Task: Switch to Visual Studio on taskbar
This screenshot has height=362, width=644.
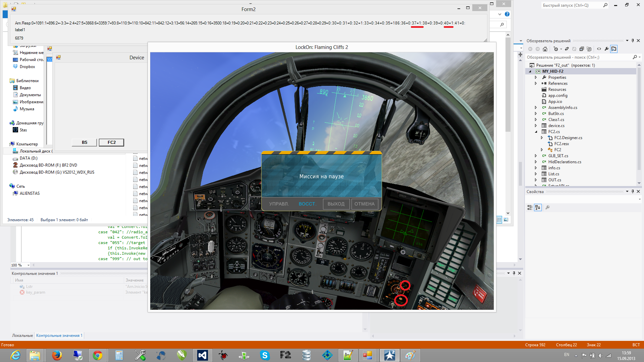Action: (x=203, y=355)
